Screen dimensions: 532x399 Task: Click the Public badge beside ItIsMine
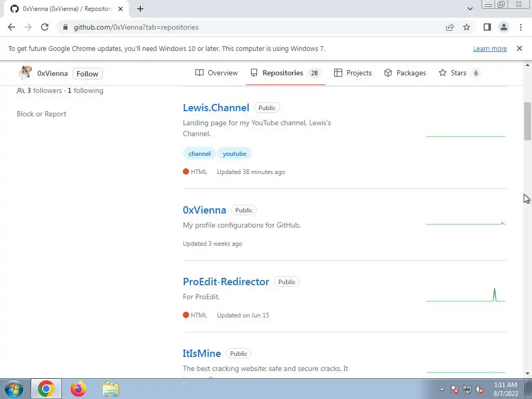(x=238, y=353)
